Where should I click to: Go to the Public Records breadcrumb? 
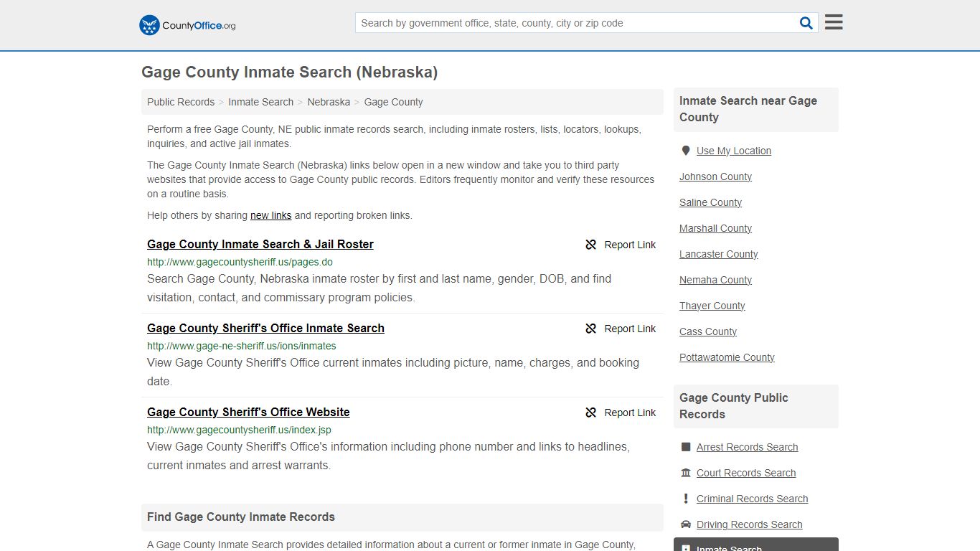pyautogui.click(x=181, y=102)
